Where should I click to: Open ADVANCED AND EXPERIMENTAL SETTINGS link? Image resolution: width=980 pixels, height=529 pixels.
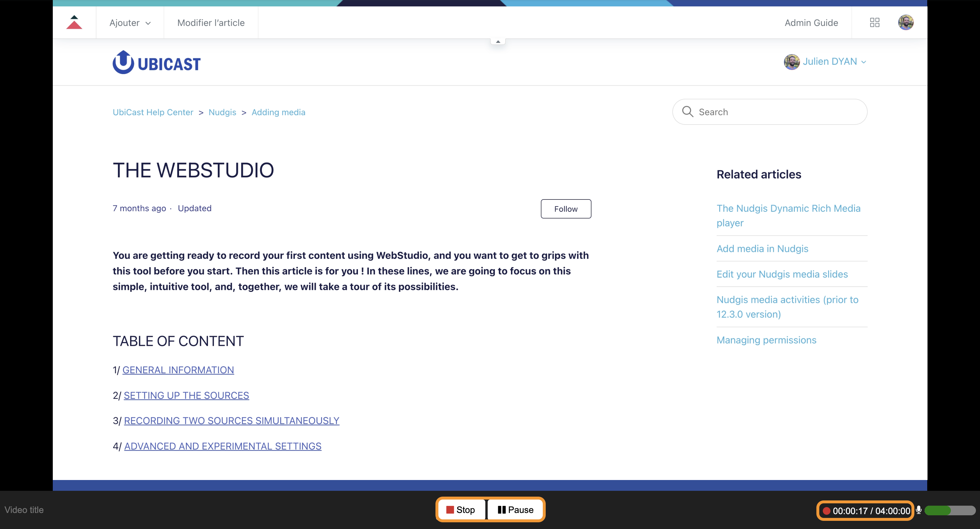pos(223,446)
